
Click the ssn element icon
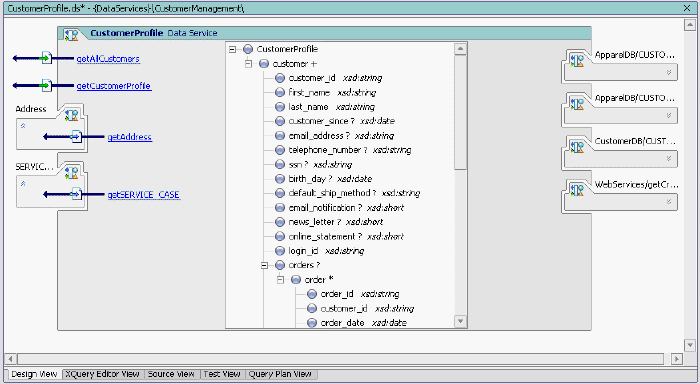(280, 164)
